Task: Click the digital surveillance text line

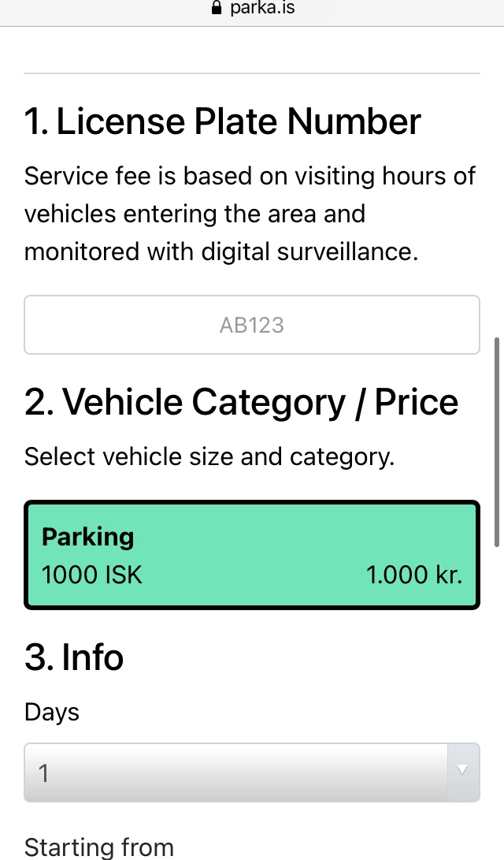Action: 221,251
